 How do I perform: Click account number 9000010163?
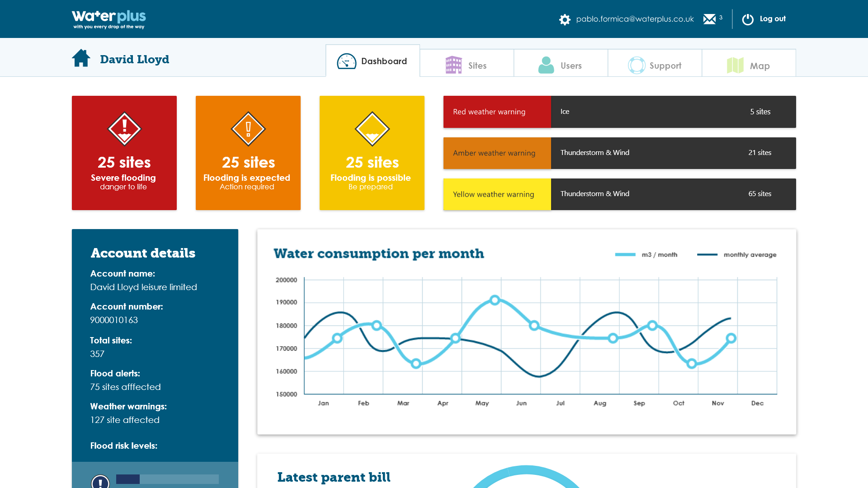pyautogui.click(x=114, y=320)
